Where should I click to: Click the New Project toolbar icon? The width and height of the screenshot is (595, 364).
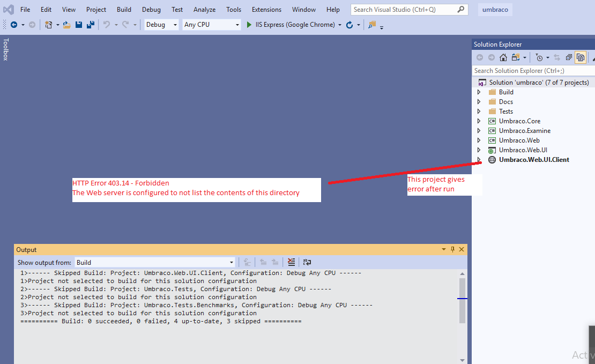(x=49, y=25)
